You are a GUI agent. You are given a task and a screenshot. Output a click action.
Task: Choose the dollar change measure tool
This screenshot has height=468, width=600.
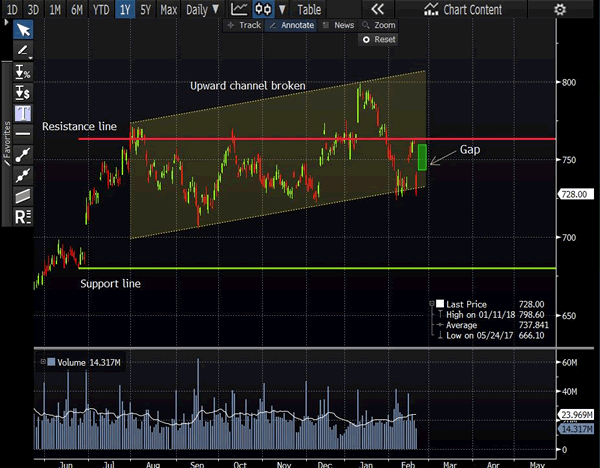23,93
